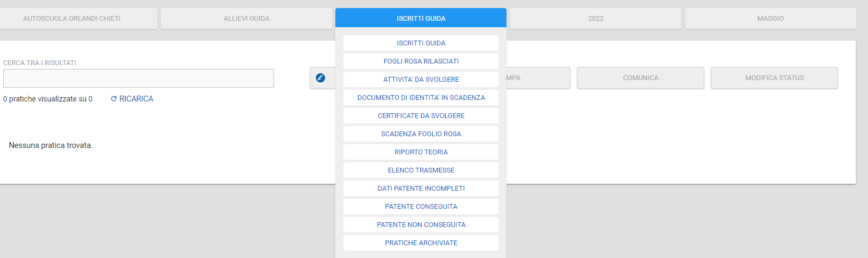The image size is (868, 258).
Task: Click the blue feather icon button
Action: pos(320,78)
